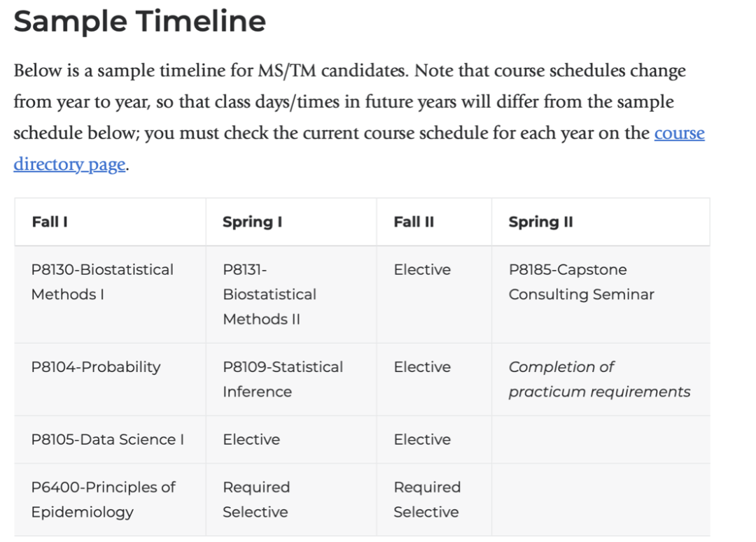
Task: Click Required Selective in the Fall II column
Action: [426, 499]
